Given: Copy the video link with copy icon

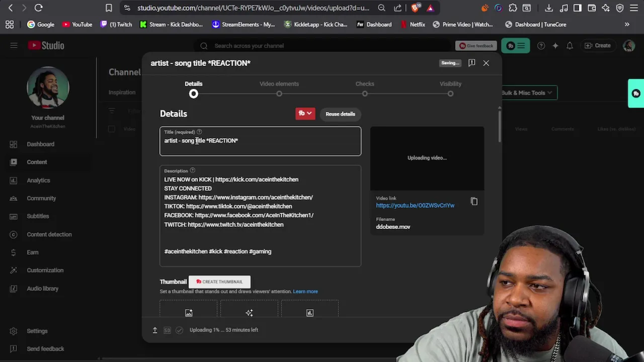Looking at the screenshot, I should click(x=474, y=202).
